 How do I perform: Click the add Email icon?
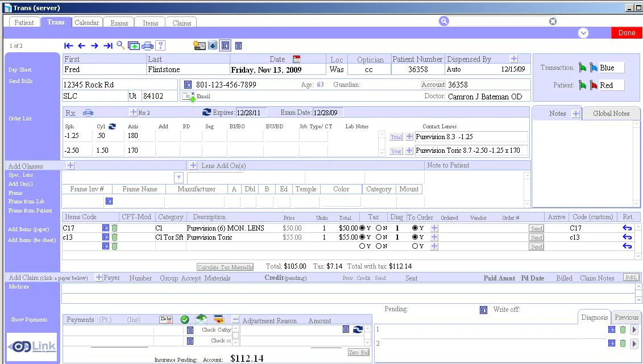[189, 96]
